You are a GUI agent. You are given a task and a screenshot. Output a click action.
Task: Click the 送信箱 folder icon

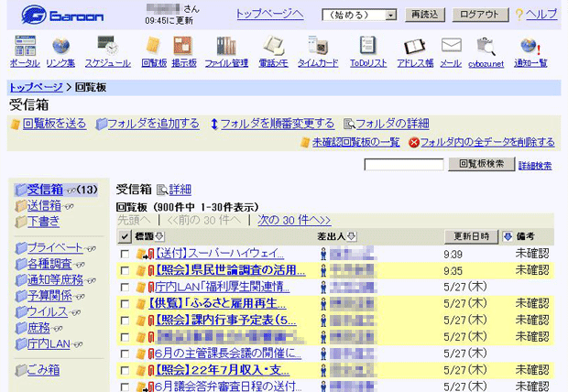(21, 206)
